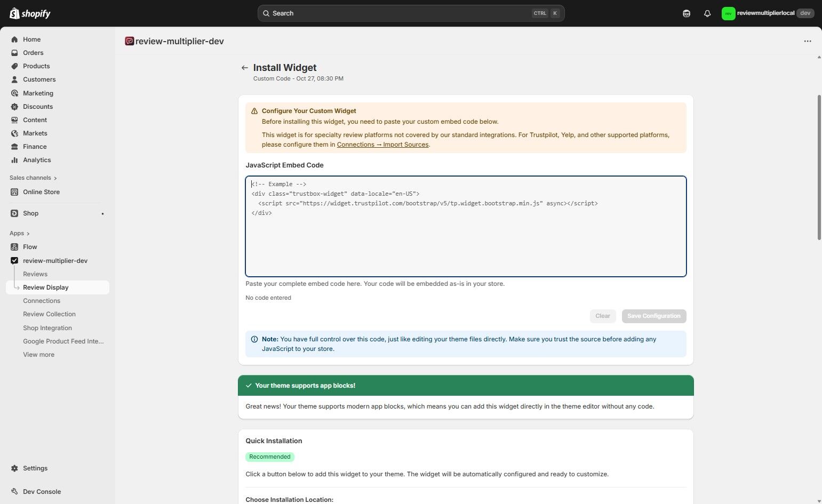Screen dimensions: 822x504
Task: Click the review-multiplier-dev header app icon
Action: pos(129,41)
